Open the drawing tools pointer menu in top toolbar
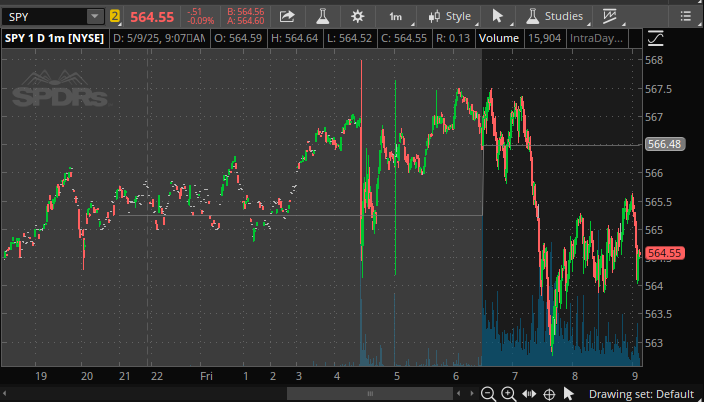 coord(497,17)
